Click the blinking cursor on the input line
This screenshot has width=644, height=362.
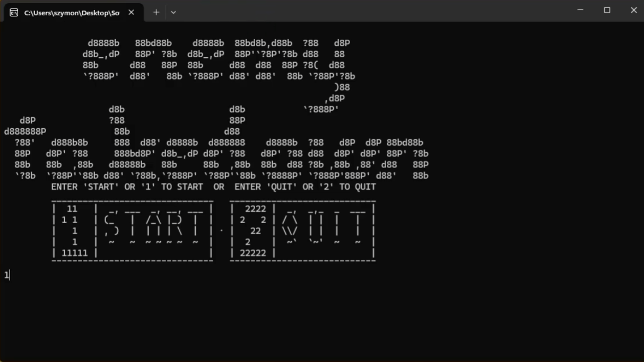pos(8,275)
